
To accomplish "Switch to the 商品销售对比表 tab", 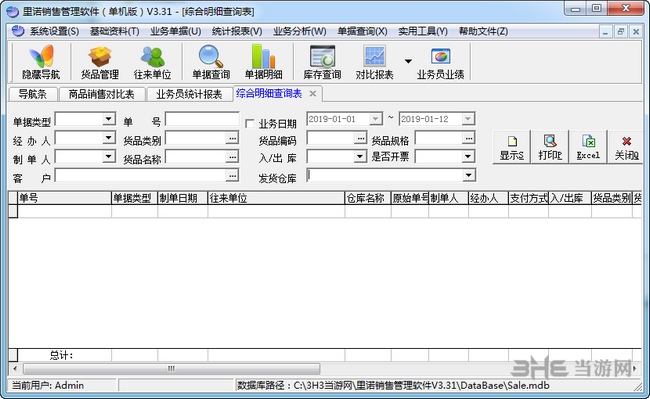I will tap(101, 94).
